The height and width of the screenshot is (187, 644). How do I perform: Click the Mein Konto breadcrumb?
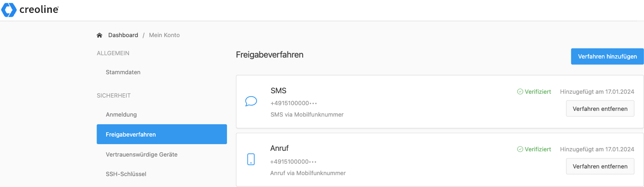click(x=164, y=35)
